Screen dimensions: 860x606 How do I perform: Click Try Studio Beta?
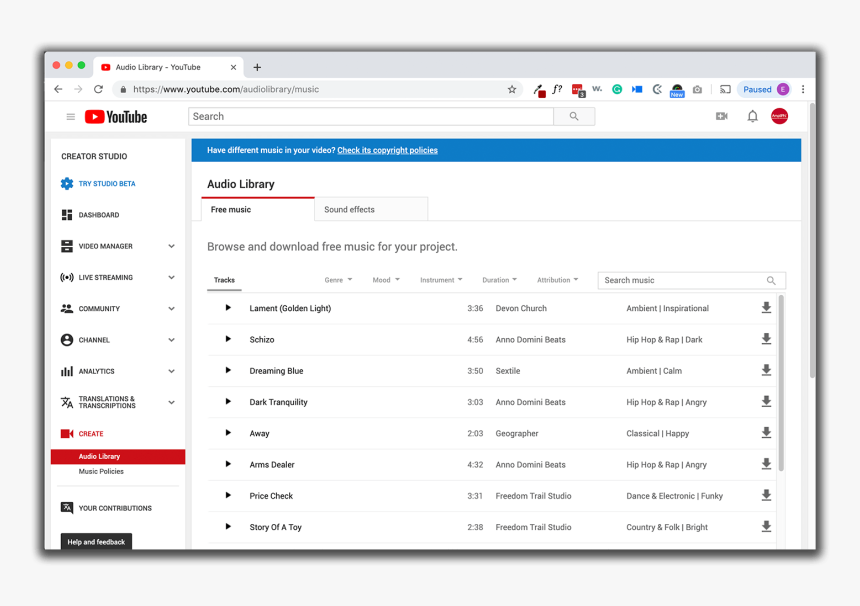pyautogui.click(x=98, y=184)
